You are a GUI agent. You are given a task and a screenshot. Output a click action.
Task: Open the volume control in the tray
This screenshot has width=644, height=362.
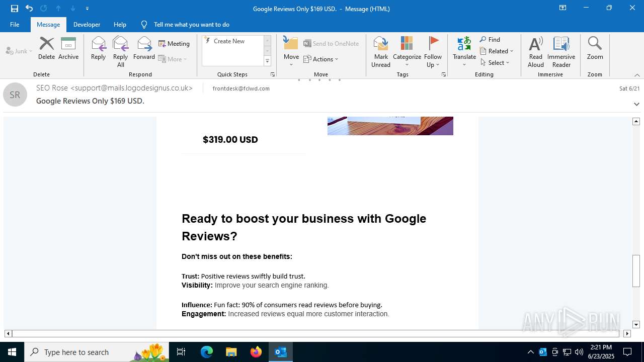pos(579,352)
